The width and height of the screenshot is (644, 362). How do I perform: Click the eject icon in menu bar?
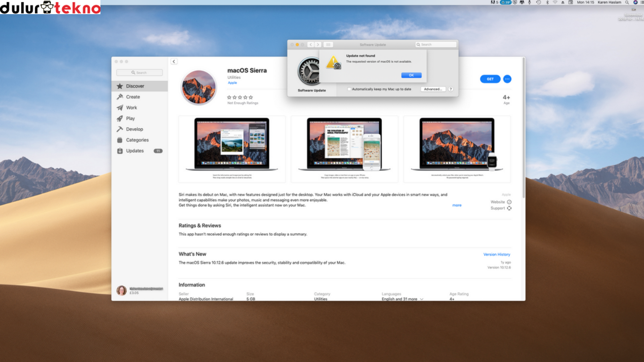[563, 2]
